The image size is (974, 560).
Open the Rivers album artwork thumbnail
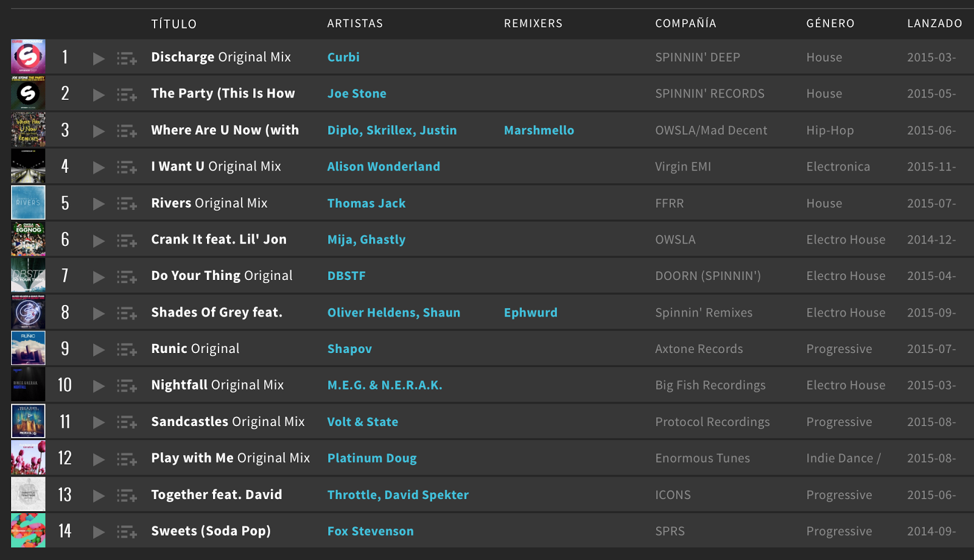(27, 203)
